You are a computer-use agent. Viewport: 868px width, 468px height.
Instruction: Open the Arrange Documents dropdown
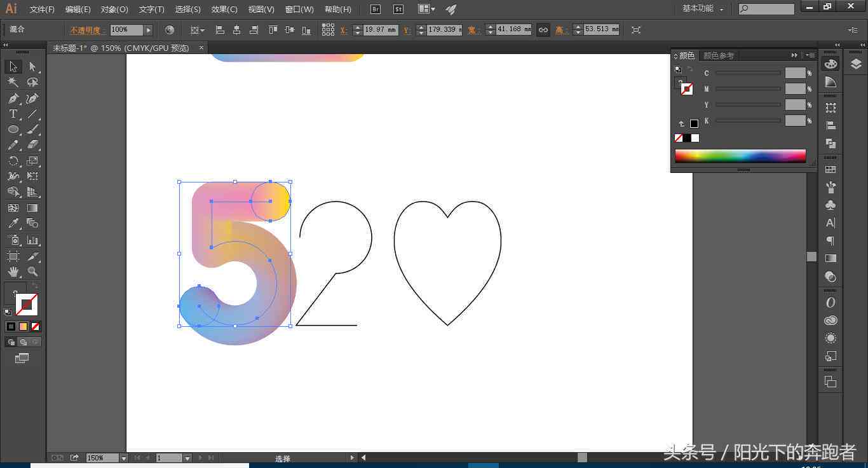click(x=427, y=9)
